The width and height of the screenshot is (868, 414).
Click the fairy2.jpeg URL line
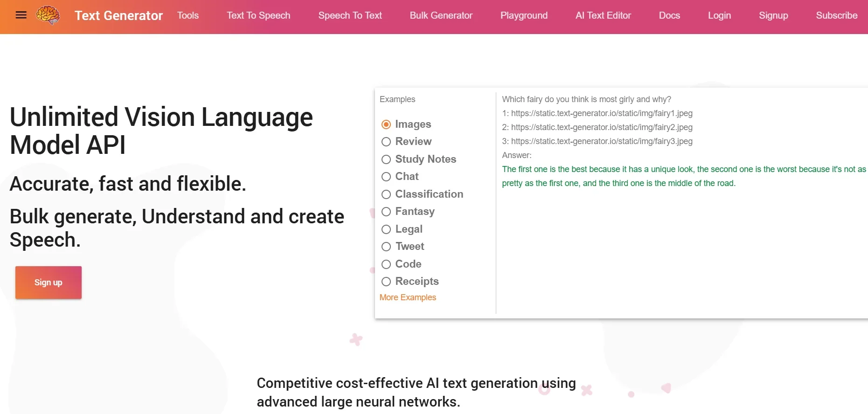(597, 127)
